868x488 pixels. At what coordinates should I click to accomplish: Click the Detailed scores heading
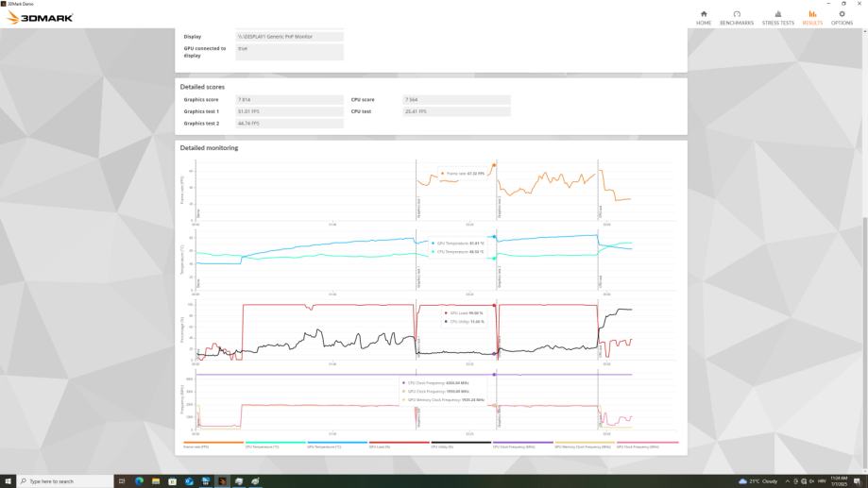[x=202, y=87]
